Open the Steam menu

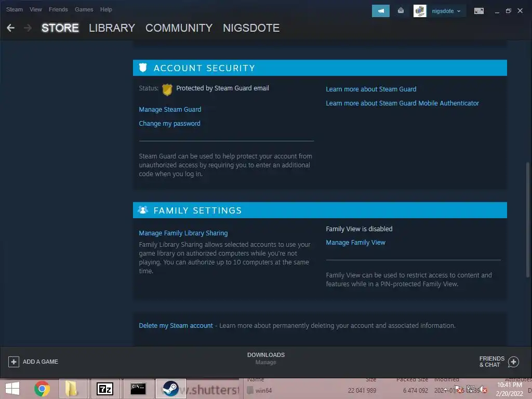pos(14,9)
